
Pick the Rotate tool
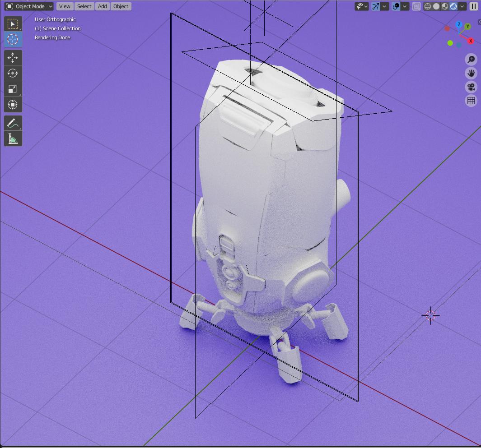click(x=13, y=73)
